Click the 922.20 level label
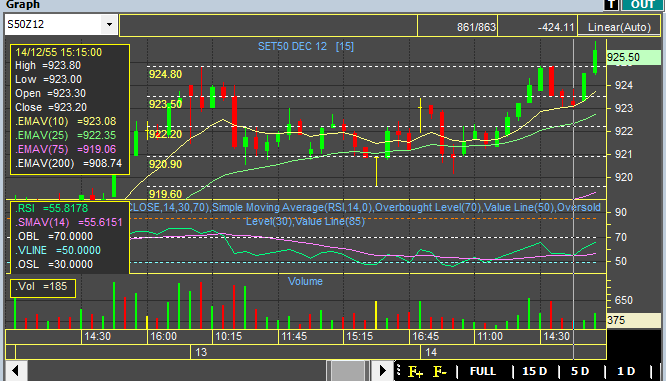666x381 pixels. point(165,135)
